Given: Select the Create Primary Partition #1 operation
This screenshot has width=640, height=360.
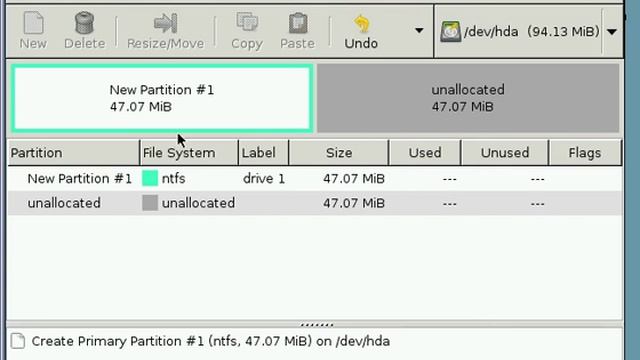Looking at the screenshot, I should [x=211, y=341].
